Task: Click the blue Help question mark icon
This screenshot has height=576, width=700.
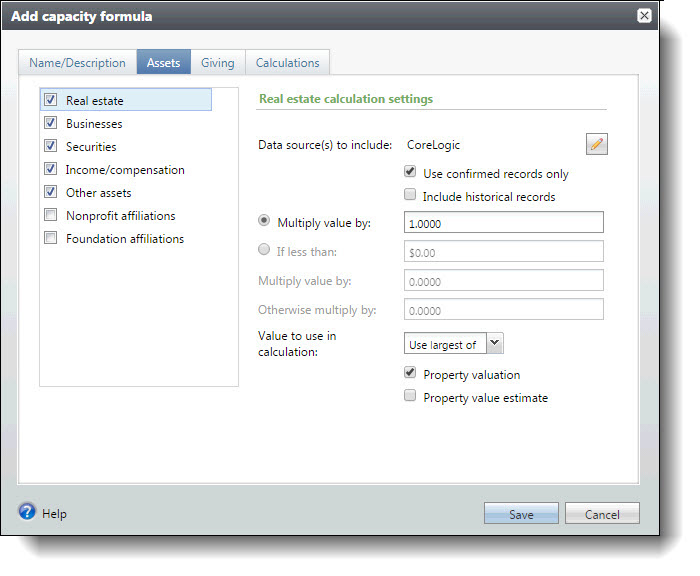Action: pyautogui.click(x=27, y=512)
